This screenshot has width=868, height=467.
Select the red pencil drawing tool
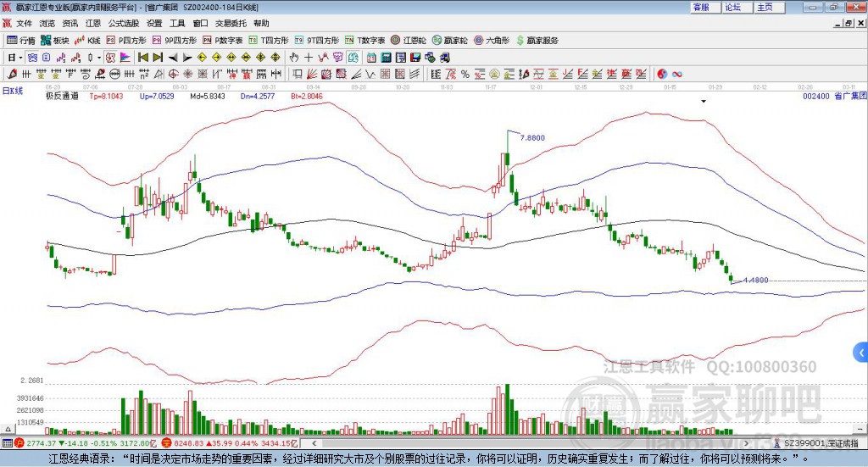pyautogui.click(x=12, y=74)
